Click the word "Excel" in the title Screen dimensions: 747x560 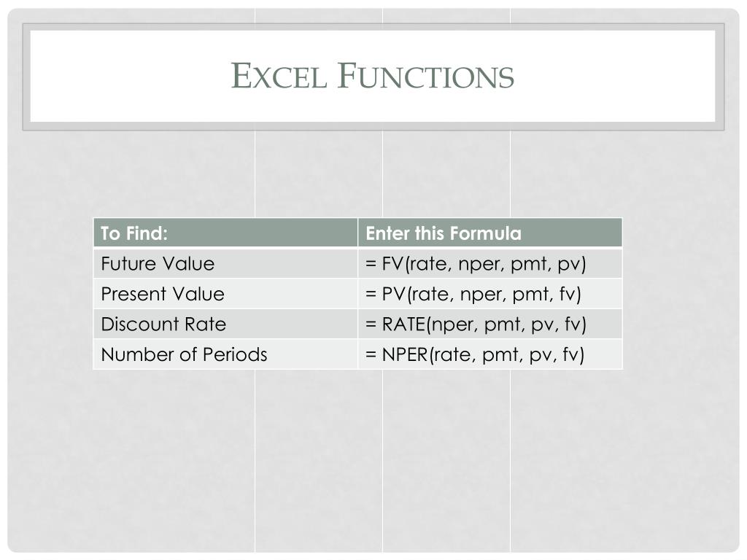(278, 77)
